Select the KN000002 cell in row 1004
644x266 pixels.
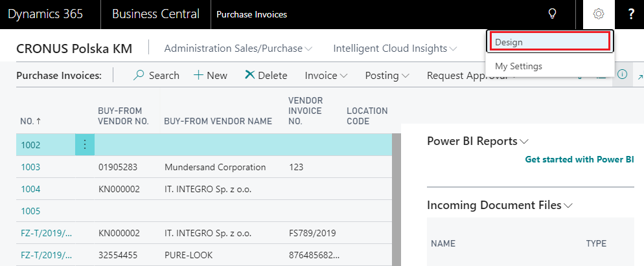[x=119, y=189]
